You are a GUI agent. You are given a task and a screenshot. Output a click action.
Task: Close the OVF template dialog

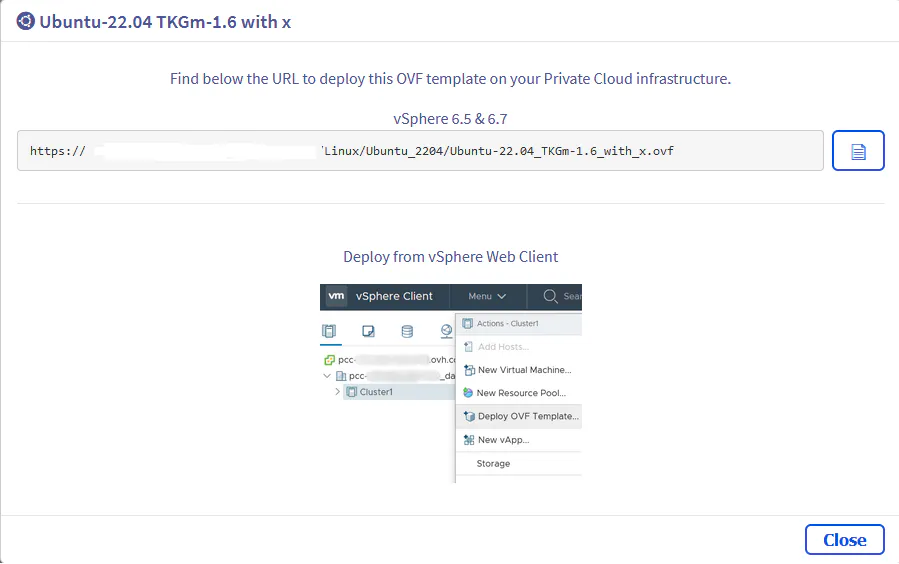(x=845, y=539)
